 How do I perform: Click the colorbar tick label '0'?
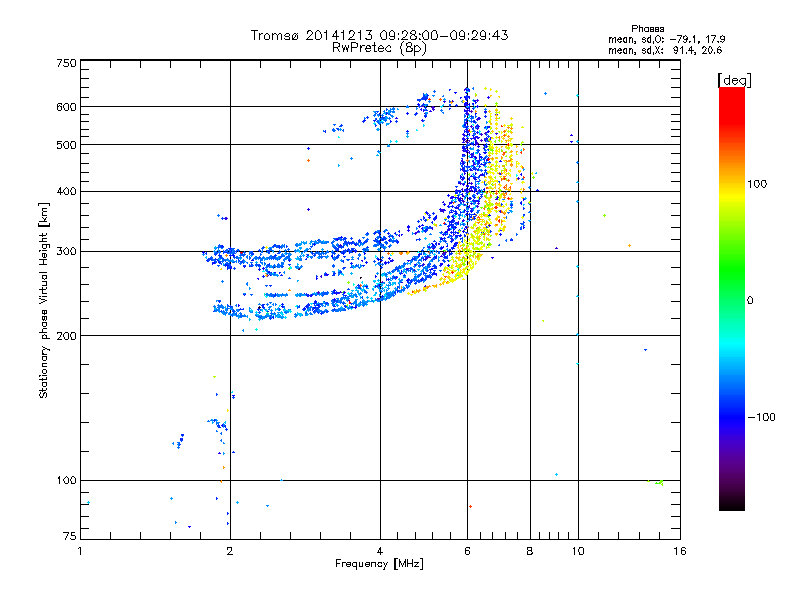(750, 301)
